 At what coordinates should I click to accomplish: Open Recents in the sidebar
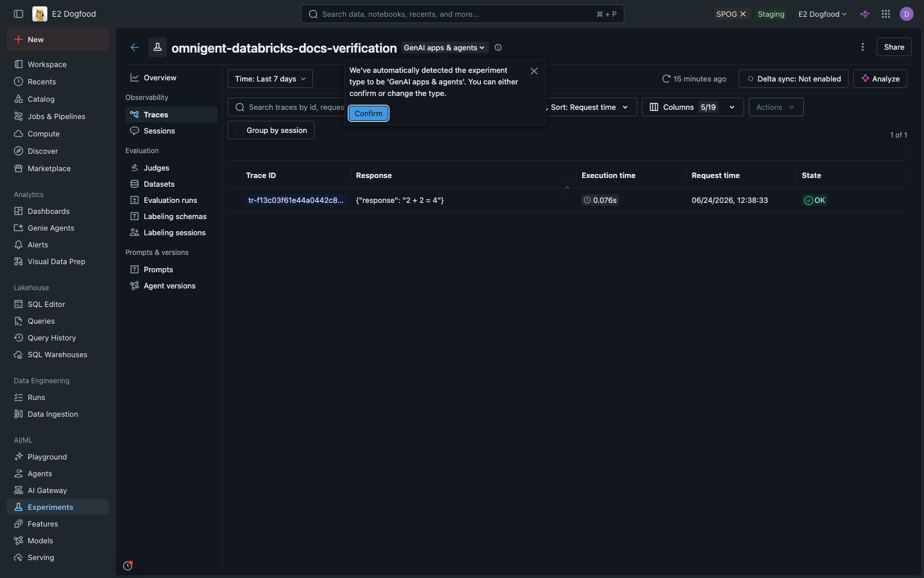[x=58, y=81]
